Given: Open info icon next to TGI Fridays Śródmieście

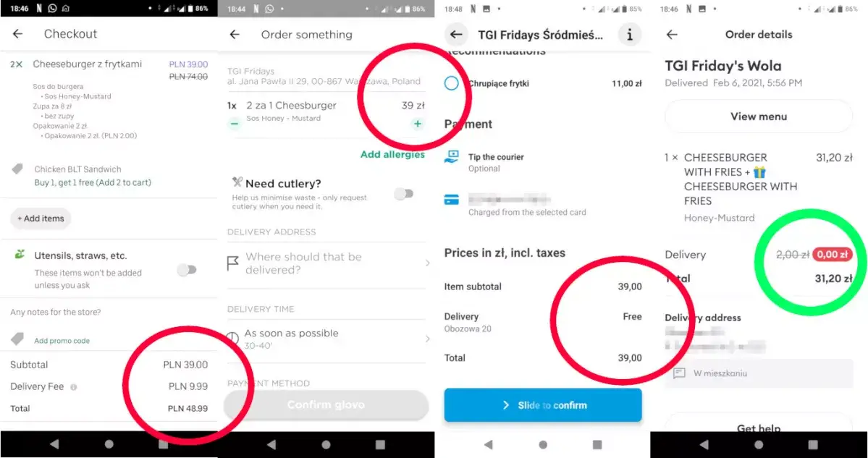Looking at the screenshot, I should click(x=629, y=34).
